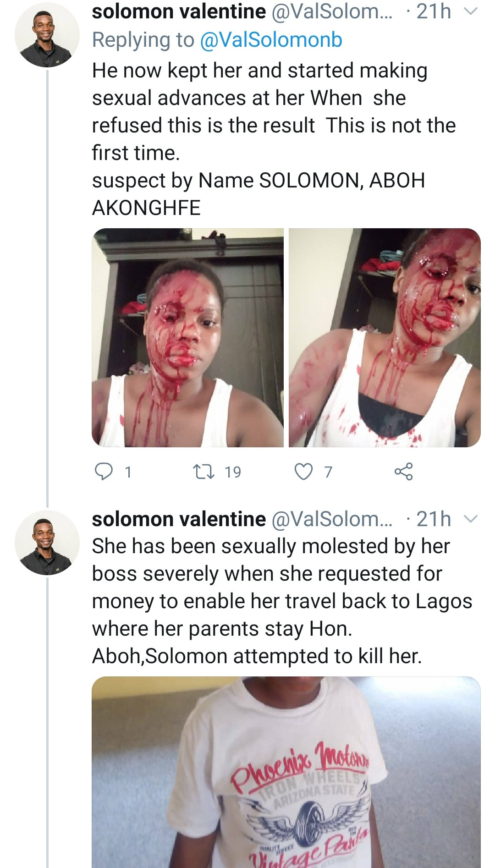Open display name 'solomon valentine' on top tweet
This screenshot has width=495, height=868.
(179, 11)
